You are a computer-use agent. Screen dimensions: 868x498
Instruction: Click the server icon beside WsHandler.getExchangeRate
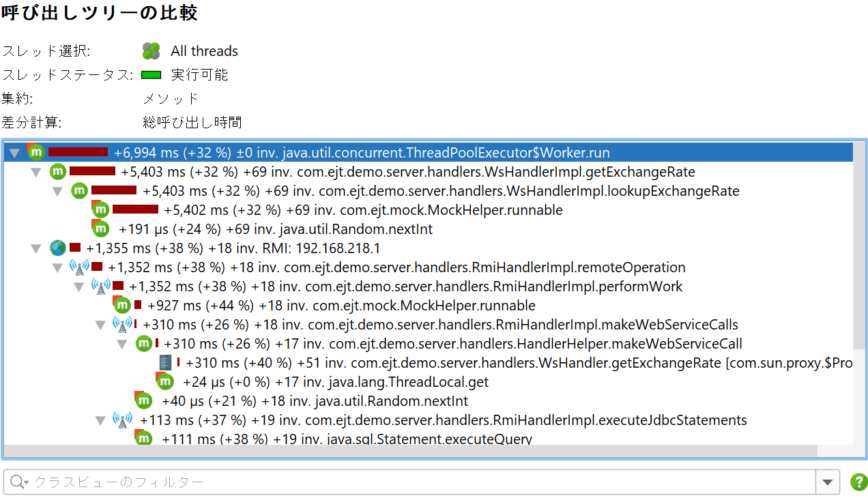click(x=165, y=363)
